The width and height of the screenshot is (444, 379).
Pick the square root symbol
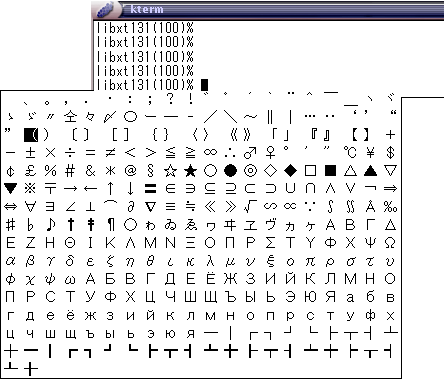click(x=250, y=207)
